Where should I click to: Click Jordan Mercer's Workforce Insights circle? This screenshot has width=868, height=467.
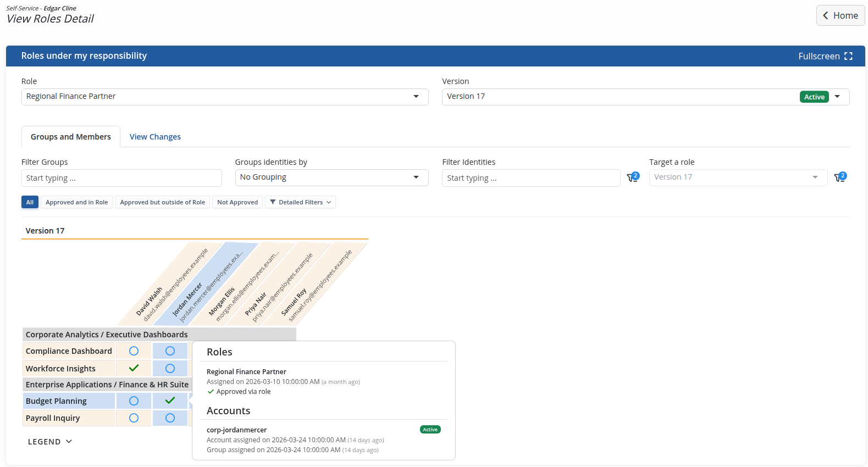[170, 368]
